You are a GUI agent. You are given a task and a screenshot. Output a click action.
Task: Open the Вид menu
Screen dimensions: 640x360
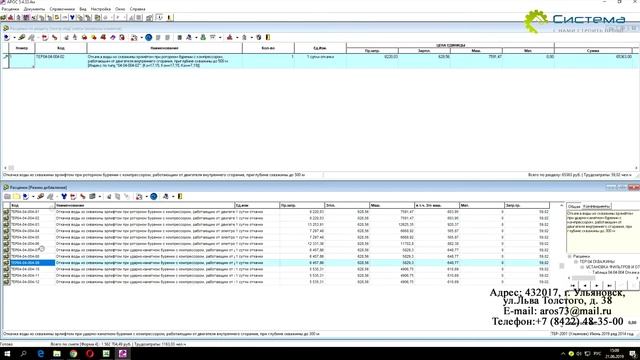click(x=83, y=9)
